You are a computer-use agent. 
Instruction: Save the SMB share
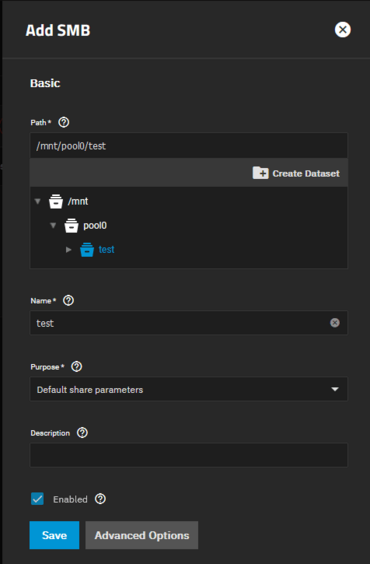pos(54,535)
